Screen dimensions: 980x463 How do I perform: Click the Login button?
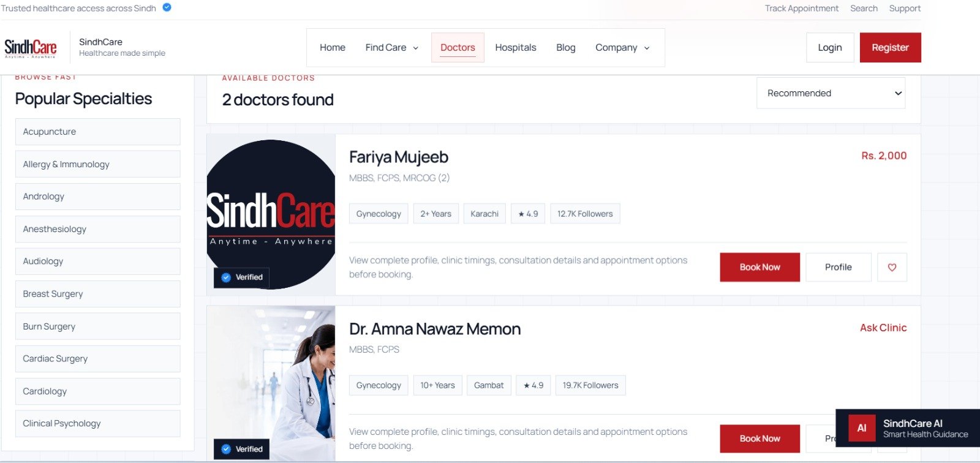point(830,48)
